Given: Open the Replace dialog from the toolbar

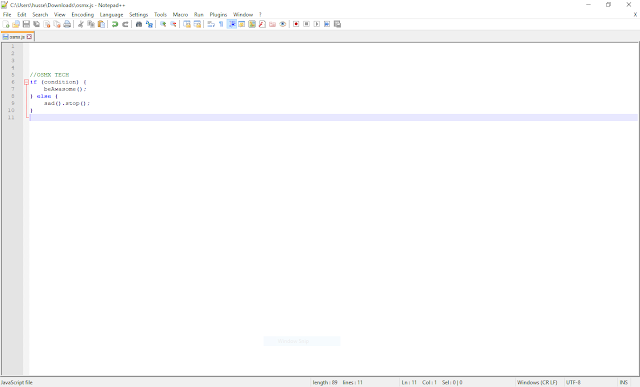Looking at the screenshot, I should (149, 24).
